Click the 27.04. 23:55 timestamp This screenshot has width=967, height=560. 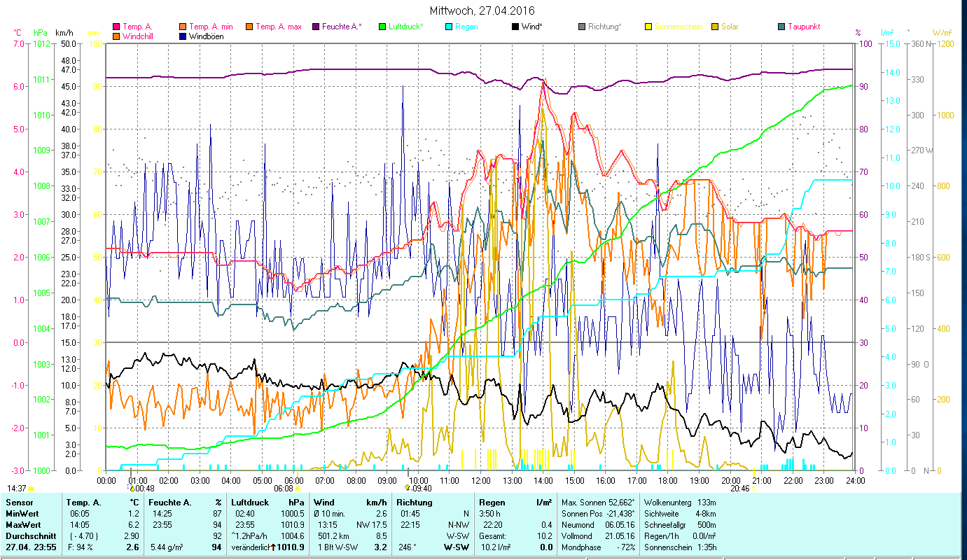tap(29, 547)
